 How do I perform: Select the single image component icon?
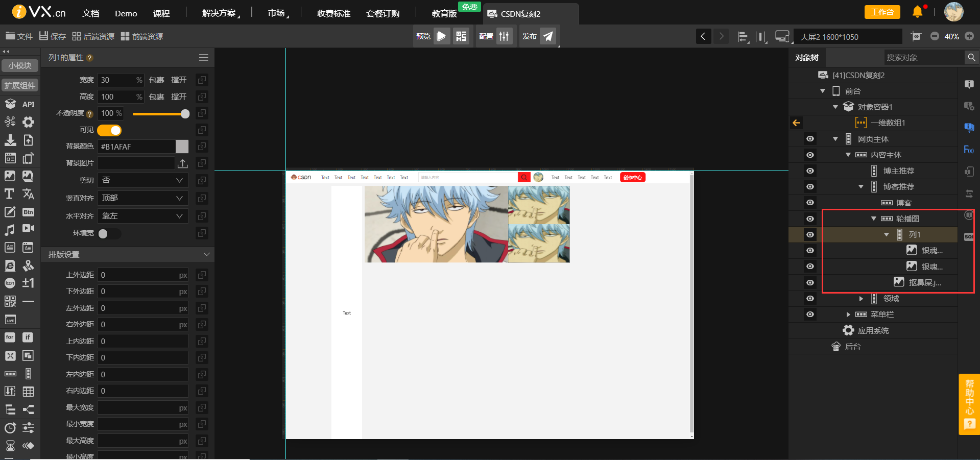pyautogui.click(x=10, y=176)
